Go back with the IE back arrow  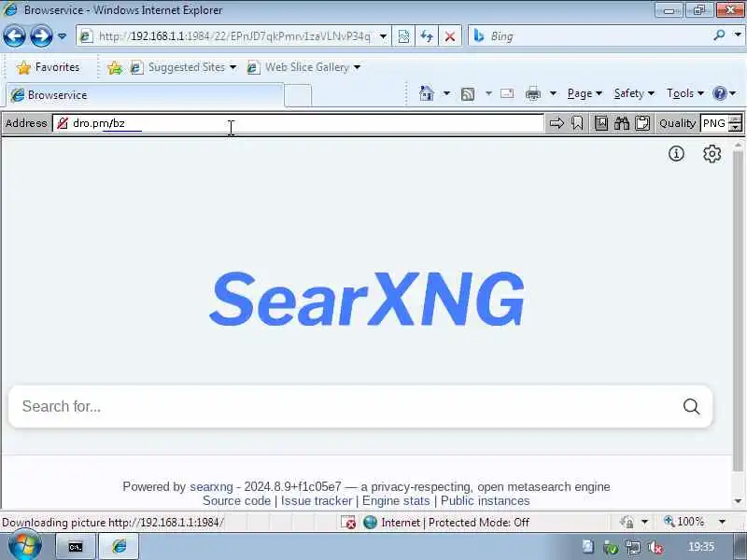click(14, 35)
